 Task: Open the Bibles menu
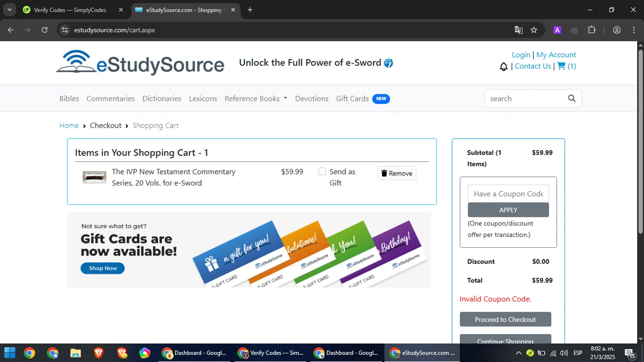coord(69,98)
